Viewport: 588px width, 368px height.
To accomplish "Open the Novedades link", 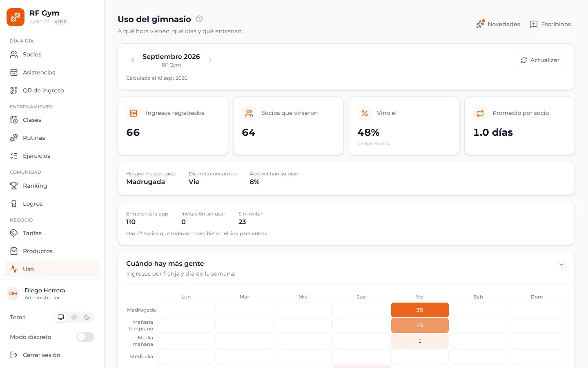I will click(498, 24).
